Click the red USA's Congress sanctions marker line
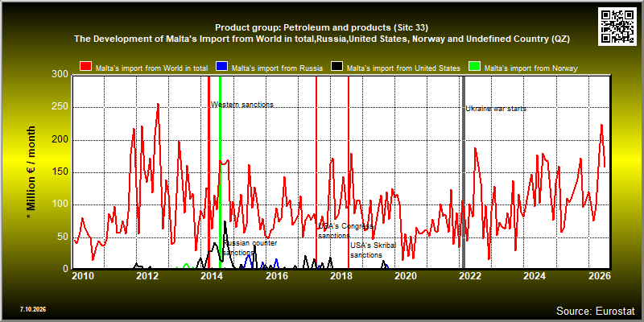644x322 pixels. tap(316, 172)
